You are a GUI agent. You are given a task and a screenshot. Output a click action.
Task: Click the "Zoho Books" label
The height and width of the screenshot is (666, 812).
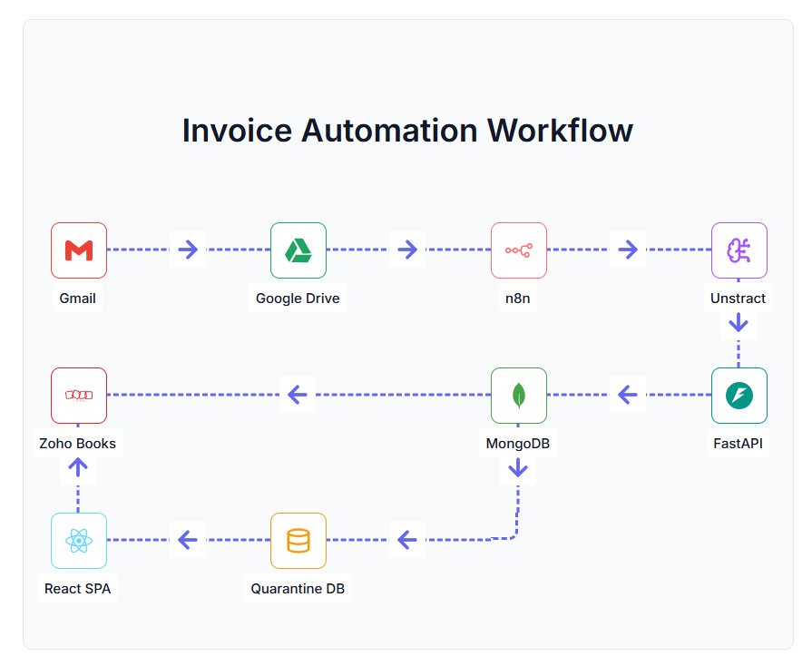tap(78, 444)
